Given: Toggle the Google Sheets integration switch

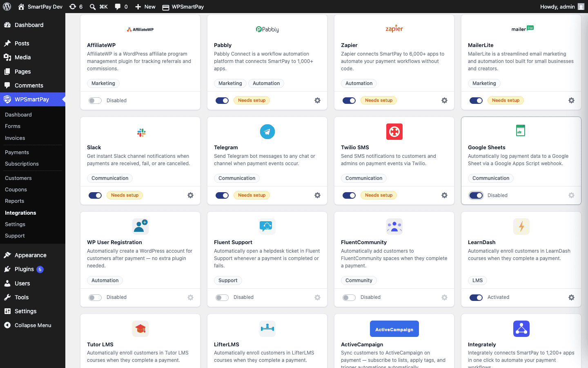Looking at the screenshot, I should [x=476, y=195].
